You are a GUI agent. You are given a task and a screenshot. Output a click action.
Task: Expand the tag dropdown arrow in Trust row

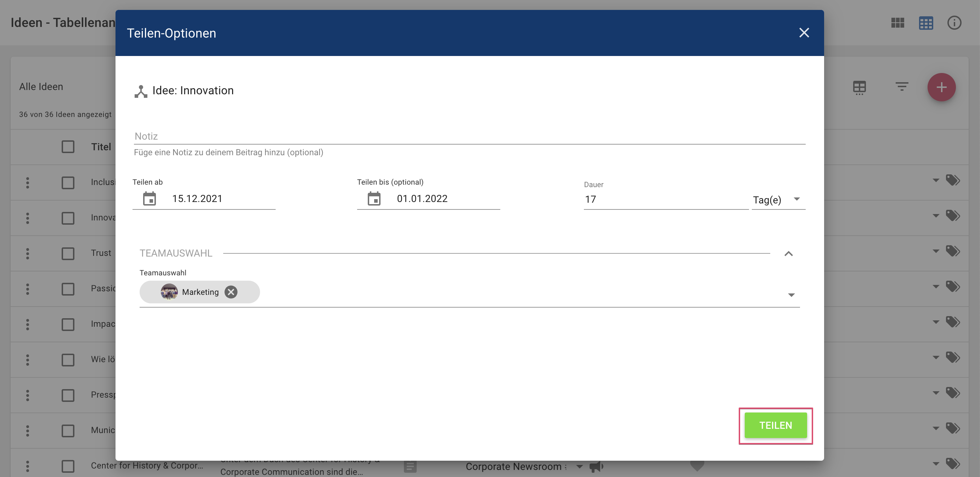(936, 251)
